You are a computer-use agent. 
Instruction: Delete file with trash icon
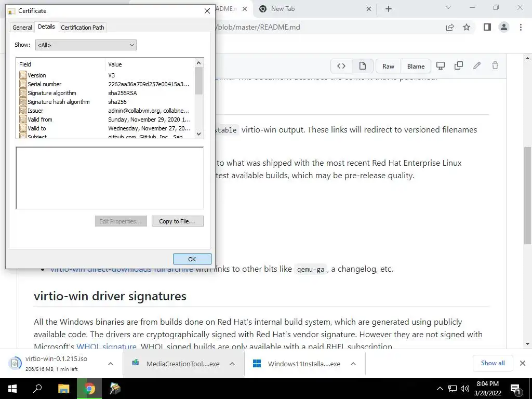point(495,65)
